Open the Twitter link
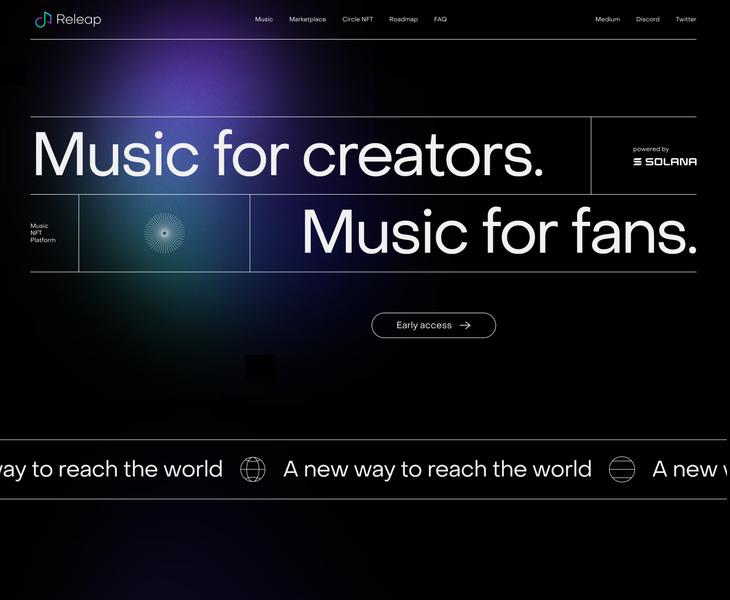The width and height of the screenshot is (730, 600). (686, 19)
